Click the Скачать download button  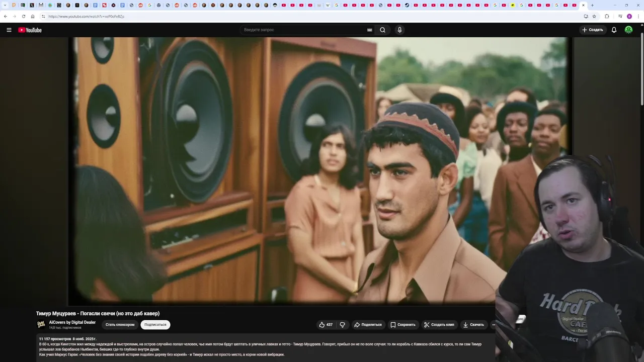pos(473,325)
